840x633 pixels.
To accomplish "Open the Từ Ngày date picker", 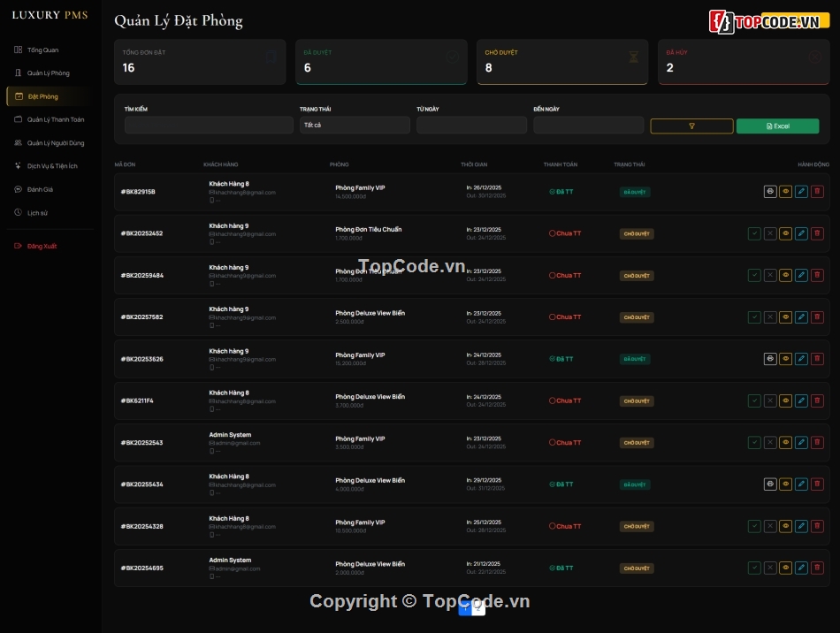I will (471, 126).
